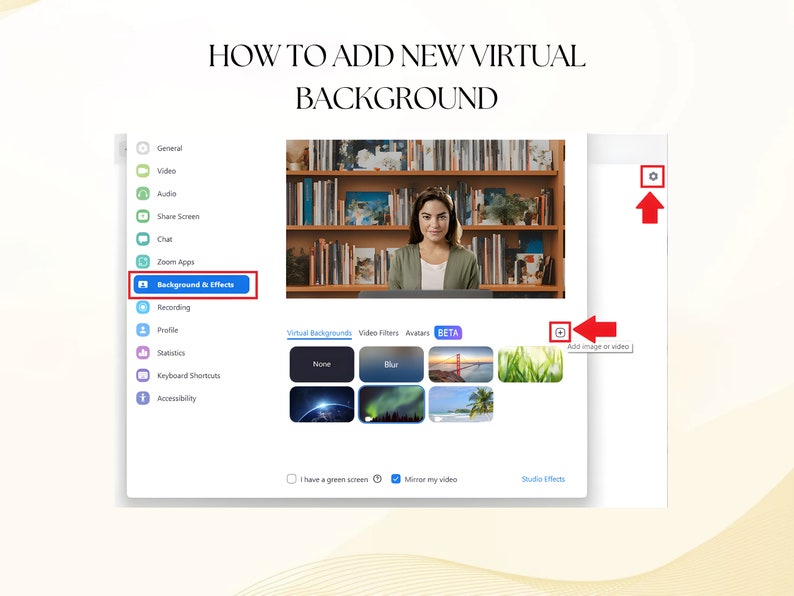Viewport: 794px width, 596px height.
Task: Click the plus icon to add image or video
Action: (x=560, y=333)
